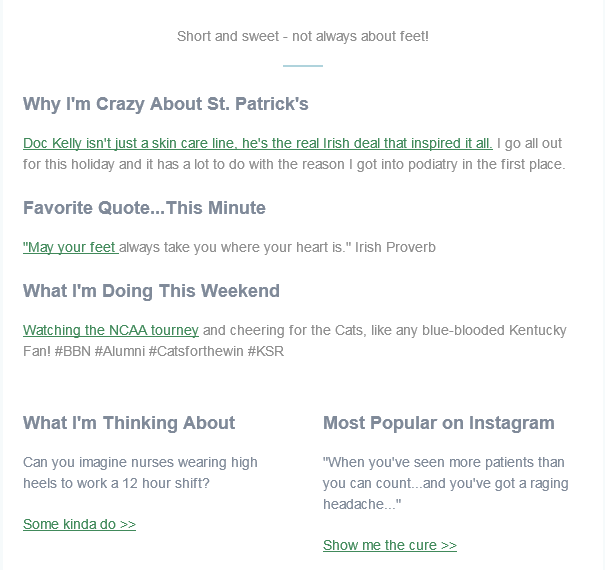
Task: Click the #Alumni hashtag text
Action: click(x=120, y=351)
